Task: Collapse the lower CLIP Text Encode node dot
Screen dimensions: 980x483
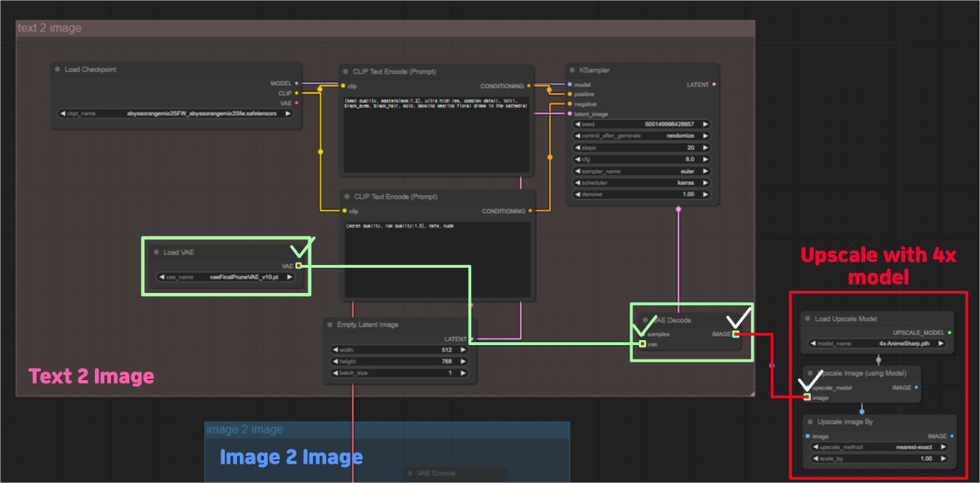Action: coord(345,196)
